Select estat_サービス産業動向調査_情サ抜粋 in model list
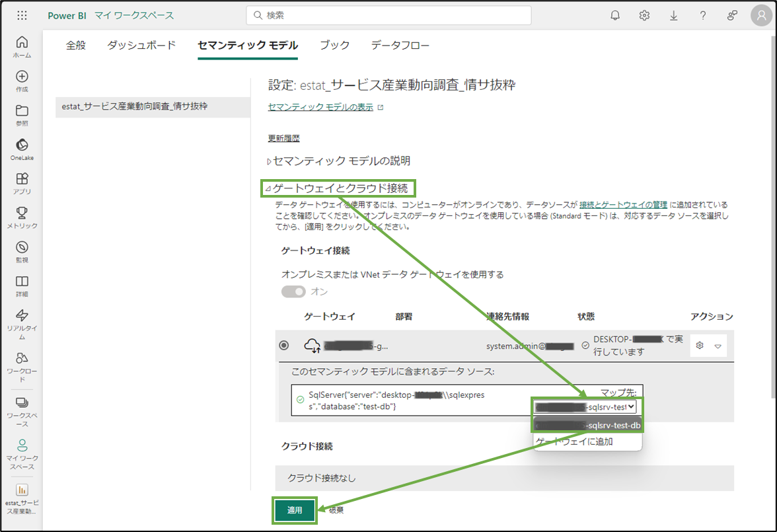Screen dimensions: 777x532 coord(153,106)
